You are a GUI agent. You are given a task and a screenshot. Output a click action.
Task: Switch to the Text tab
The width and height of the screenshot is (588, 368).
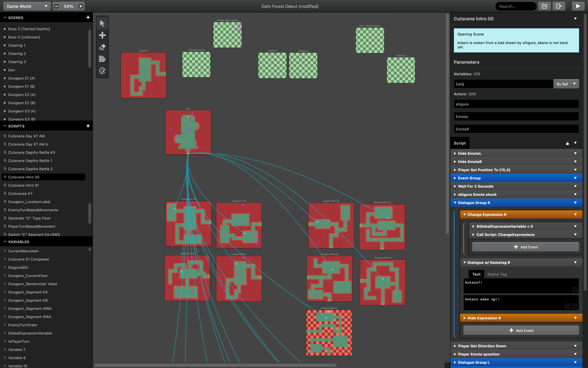point(476,274)
